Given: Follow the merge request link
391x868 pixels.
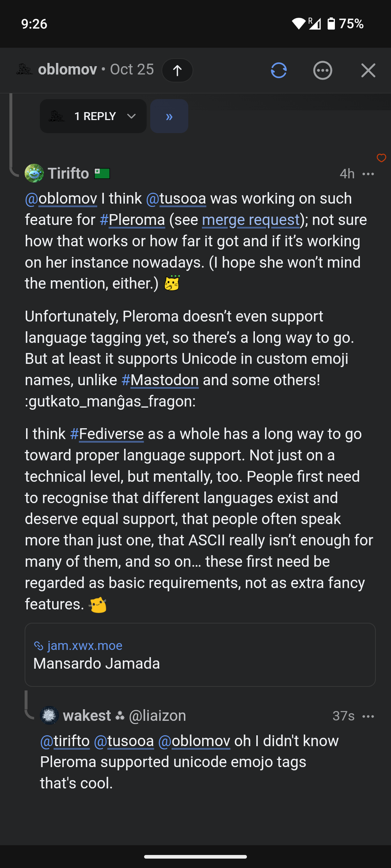Looking at the screenshot, I should point(251,220).
